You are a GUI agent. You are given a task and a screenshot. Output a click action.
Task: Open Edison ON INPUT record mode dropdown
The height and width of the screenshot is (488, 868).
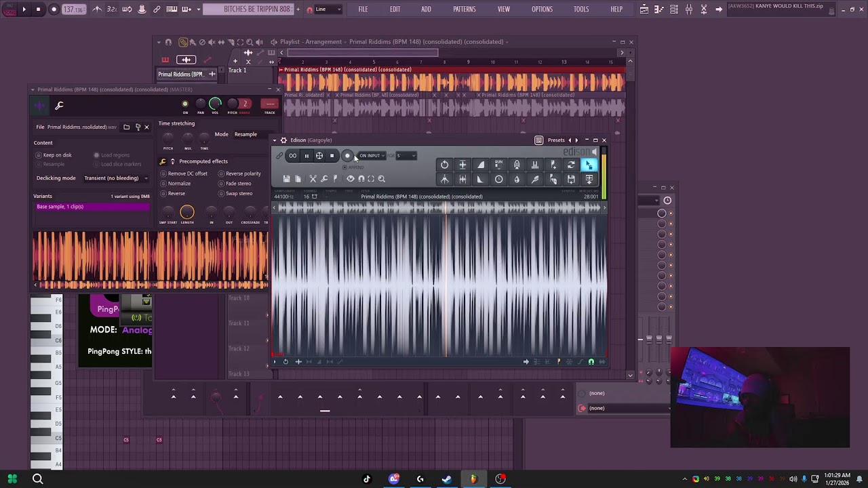point(372,156)
